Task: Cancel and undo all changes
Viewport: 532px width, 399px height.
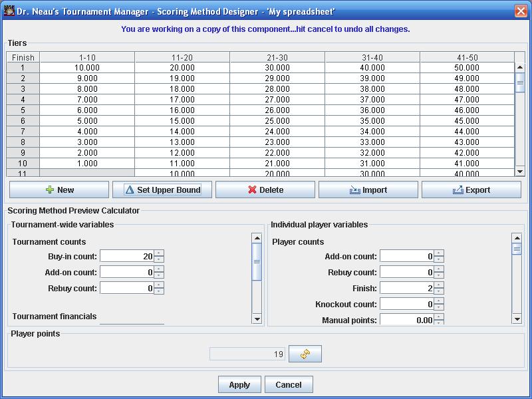Action: pos(289,384)
